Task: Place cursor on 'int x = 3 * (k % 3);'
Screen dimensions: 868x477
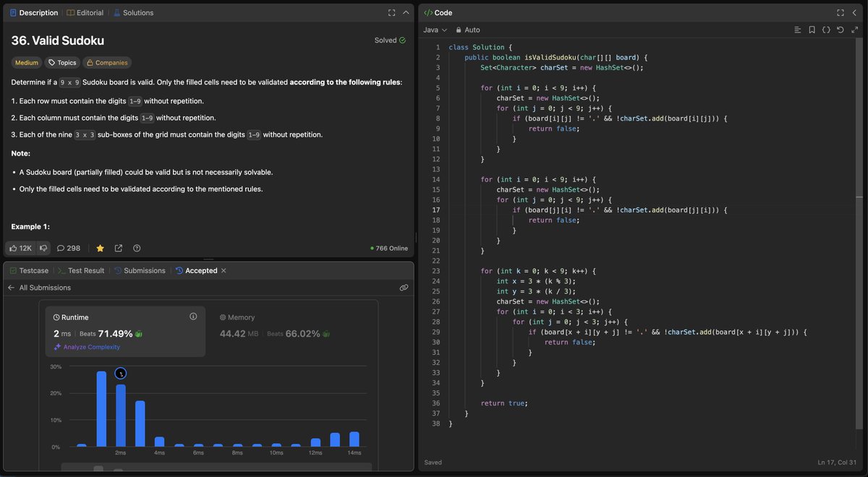Action: [x=536, y=281]
